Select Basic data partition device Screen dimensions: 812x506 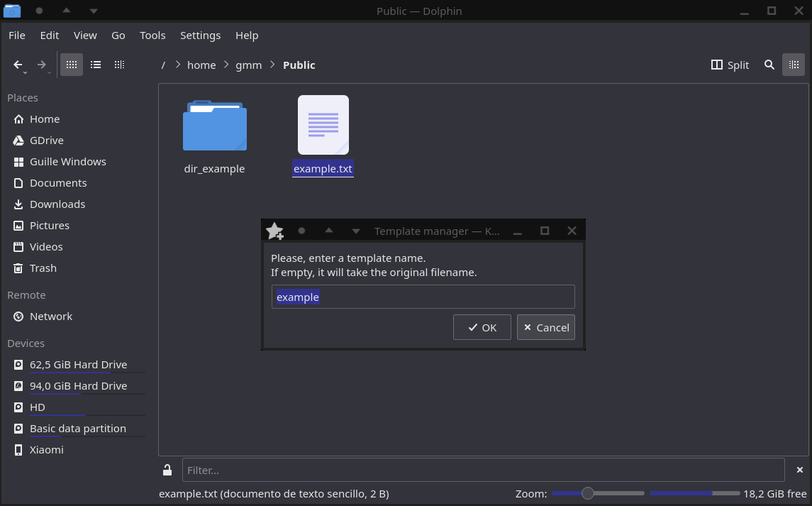click(x=78, y=428)
